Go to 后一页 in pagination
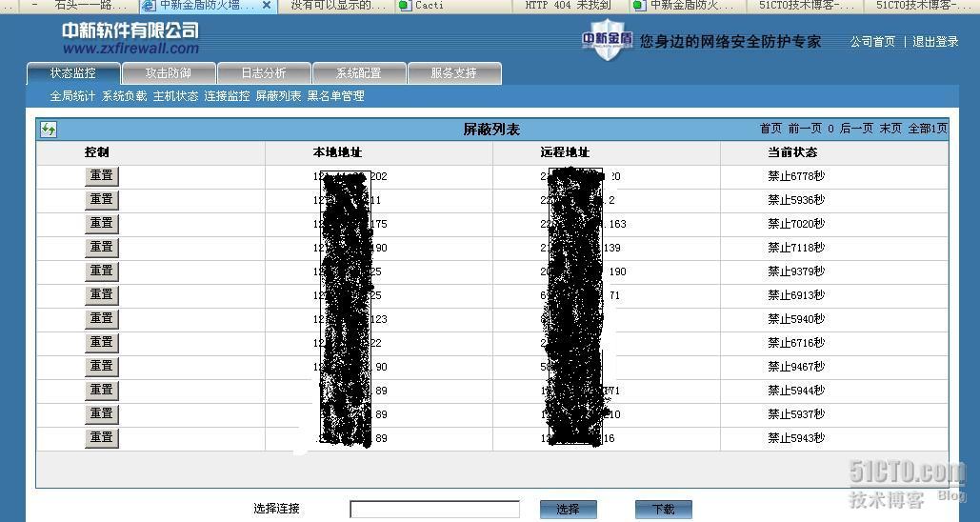The image size is (980, 522). [x=856, y=129]
